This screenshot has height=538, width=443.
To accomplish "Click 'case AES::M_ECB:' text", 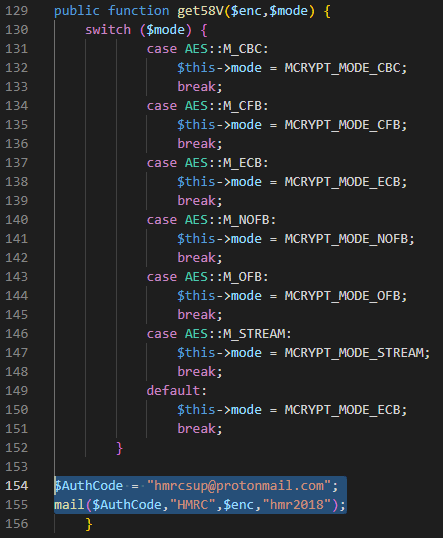I will [208, 163].
